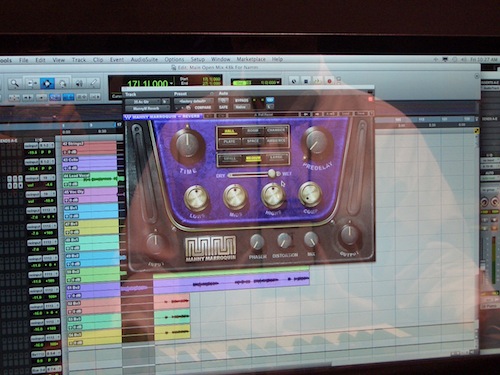
Task: Click the Dry/Wet slider handle
Action: tap(272, 173)
